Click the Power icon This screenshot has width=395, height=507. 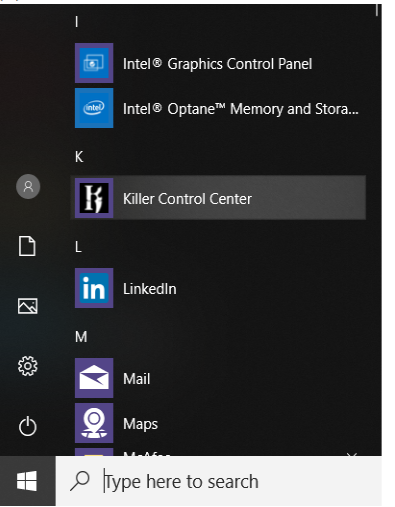pyautogui.click(x=27, y=426)
